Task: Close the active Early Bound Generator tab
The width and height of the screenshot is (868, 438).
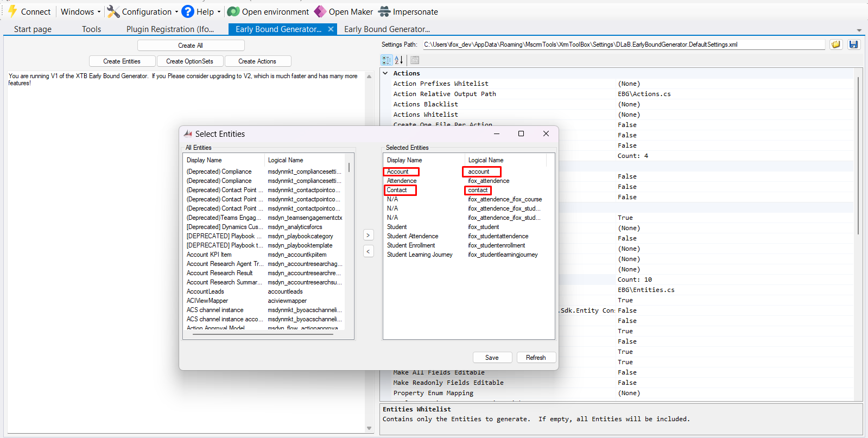Action: coord(331,29)
